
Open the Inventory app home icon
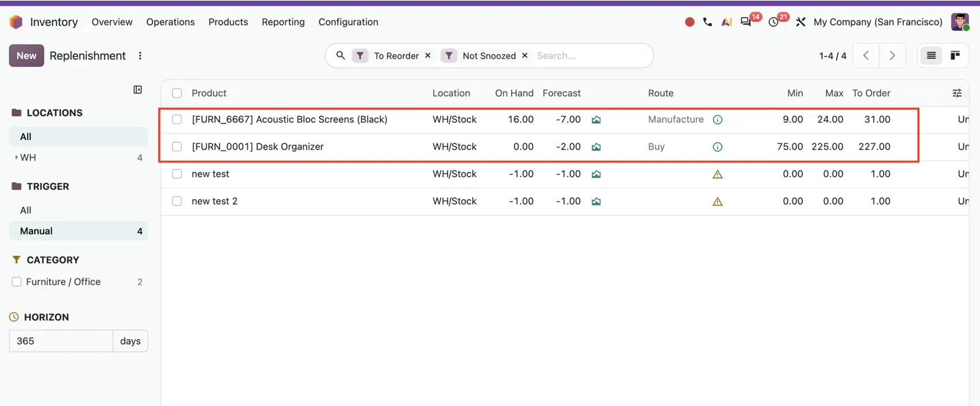(x=16, y=22)
